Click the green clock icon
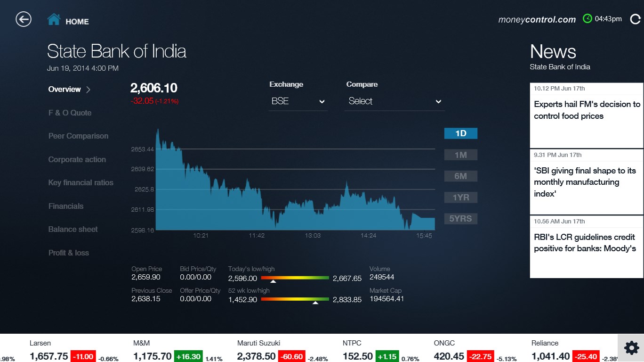This screenshot has width=644, height=362. pos(587,19)
